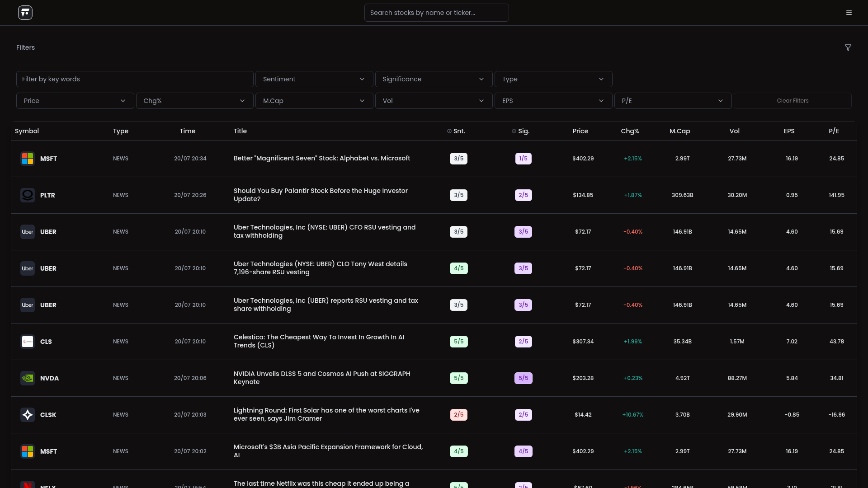This screenshot has width=868, height=488.
Task: Click the CLSK ticker symbol
Action: [x=48, y=415]
